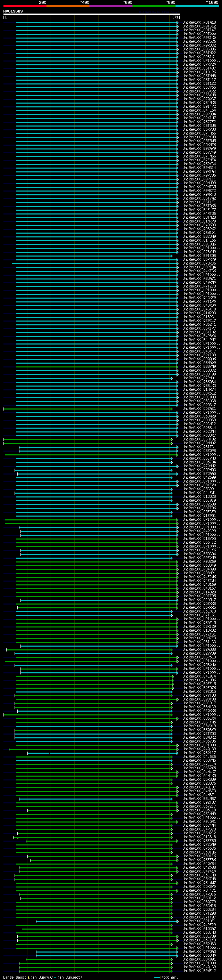This screenshot has height=980, width=222.
Task: Open UniRef100_Q84NX8 alignment entry
Action: (199, 103)
